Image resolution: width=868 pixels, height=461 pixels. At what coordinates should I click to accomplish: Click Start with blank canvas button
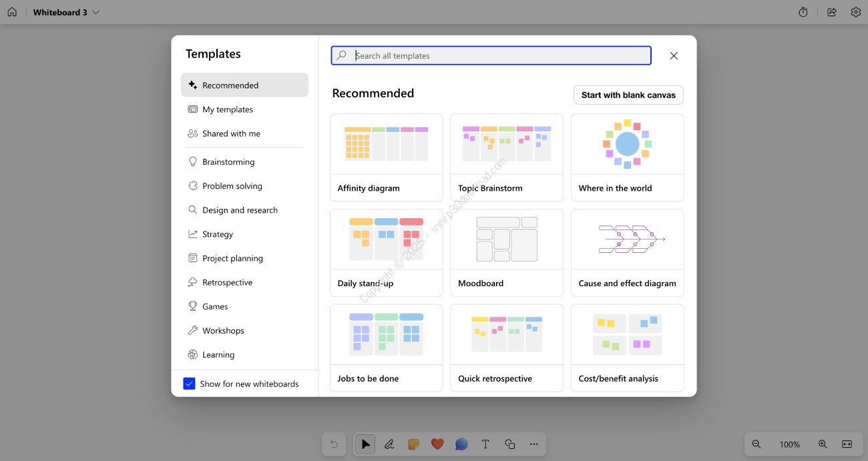(628, 95)
